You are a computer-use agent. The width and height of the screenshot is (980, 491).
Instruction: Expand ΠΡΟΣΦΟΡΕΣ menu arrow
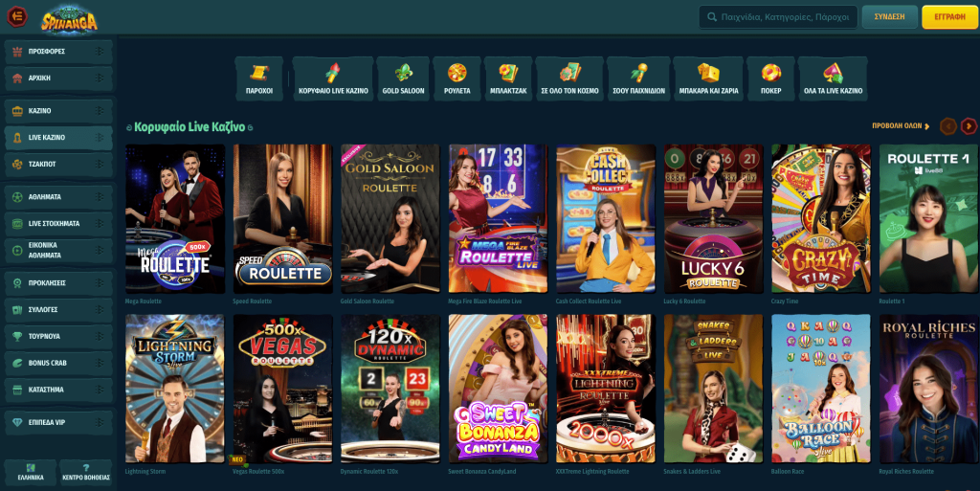point(100,52)
